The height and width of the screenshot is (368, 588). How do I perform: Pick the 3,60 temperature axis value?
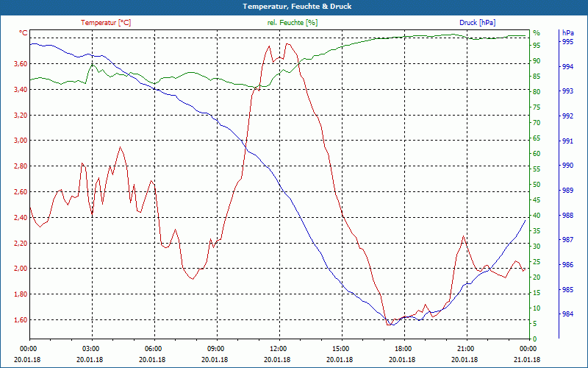point(21,64)
